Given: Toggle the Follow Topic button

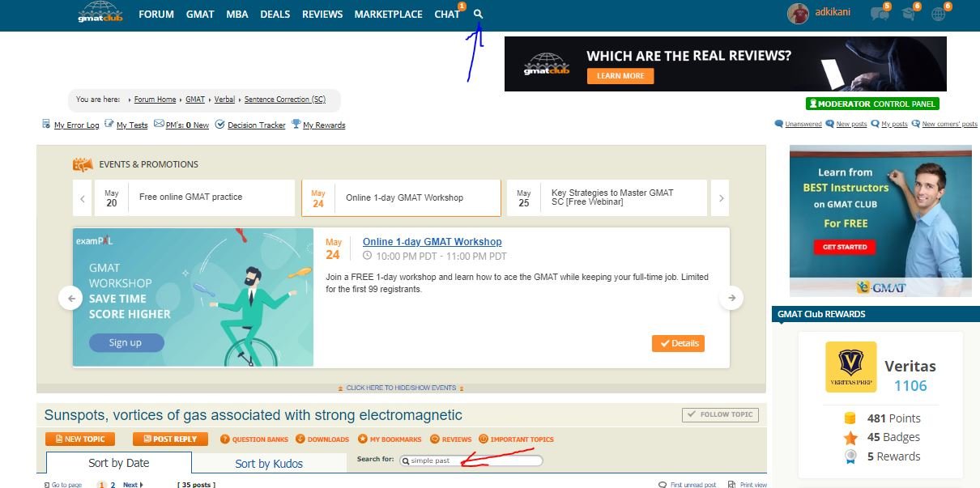Looking at the screenshot, I should [x=720, y=414].
